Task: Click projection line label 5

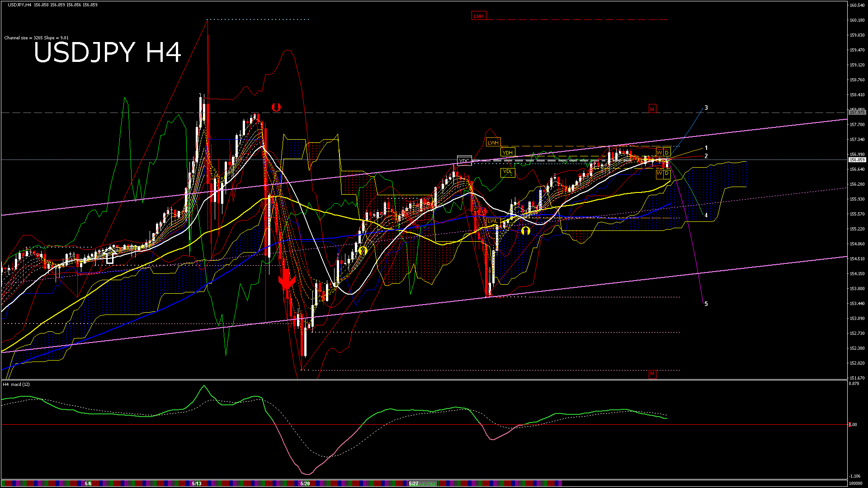Action: click(x=706, y=304)
